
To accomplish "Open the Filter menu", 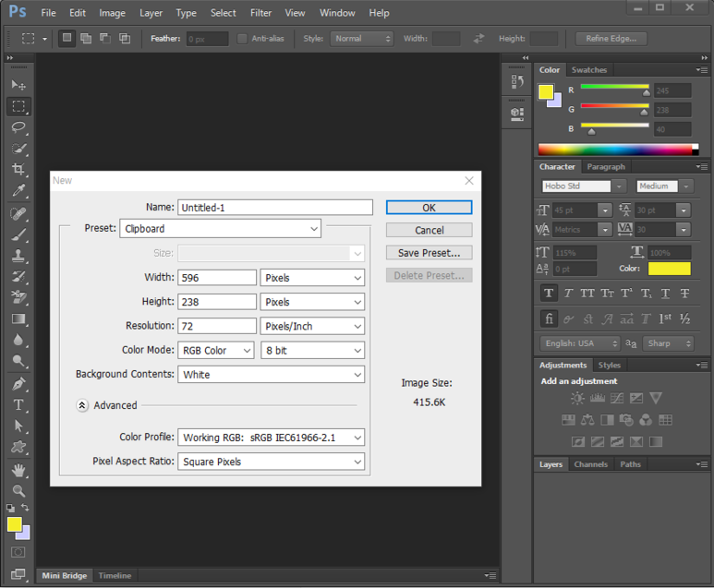I will tap(260, 13).
